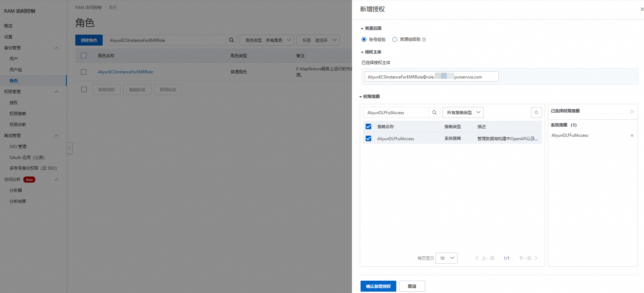Viewport: 644px width, 293px height.
Task: Open 权限策略 in the sidebar
Action: (x=18, y=114)
